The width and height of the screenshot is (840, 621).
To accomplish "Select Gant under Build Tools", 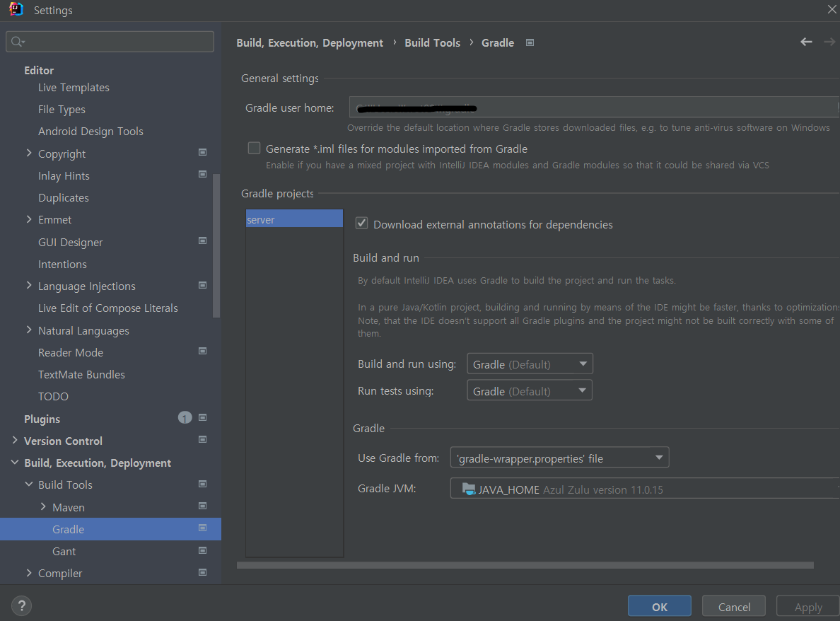I will 64,552.
